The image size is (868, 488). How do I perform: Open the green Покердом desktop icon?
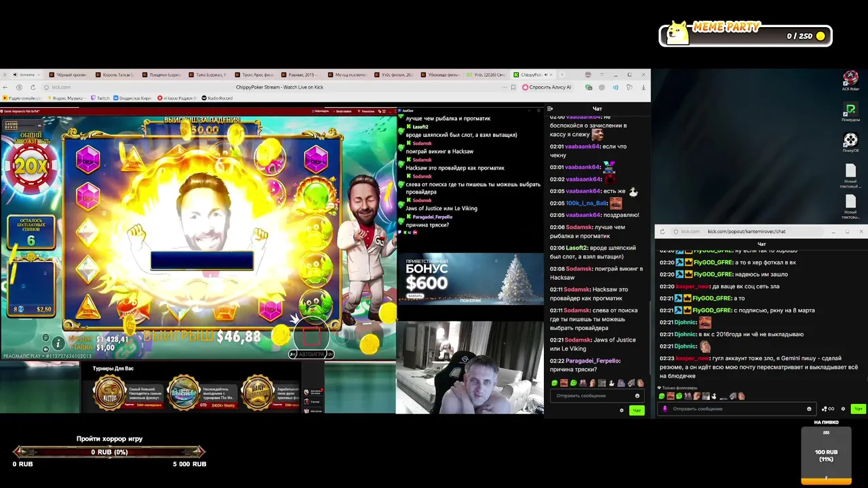[x=850, y=113]
